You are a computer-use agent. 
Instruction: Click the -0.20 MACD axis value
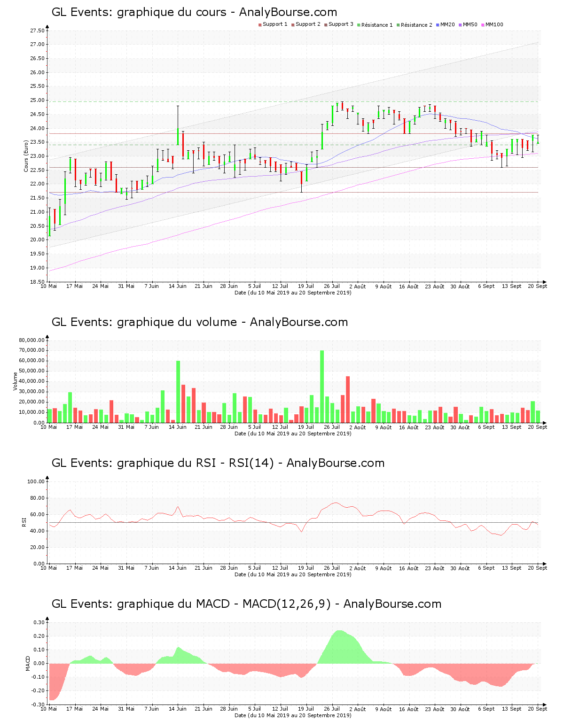tap(38, 690)
